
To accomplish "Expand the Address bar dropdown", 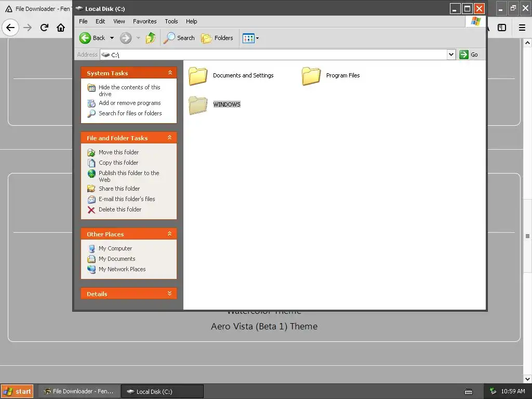I will pos(451,54).
